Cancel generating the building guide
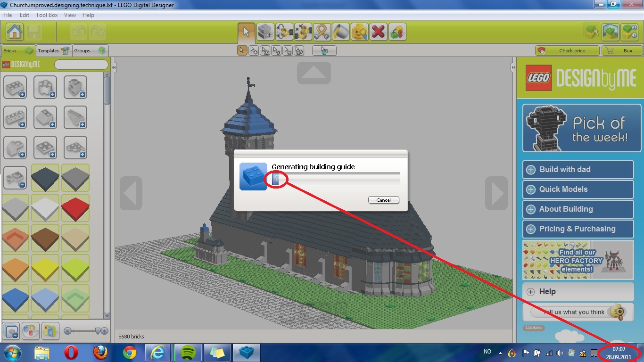 tap(384, 200)
